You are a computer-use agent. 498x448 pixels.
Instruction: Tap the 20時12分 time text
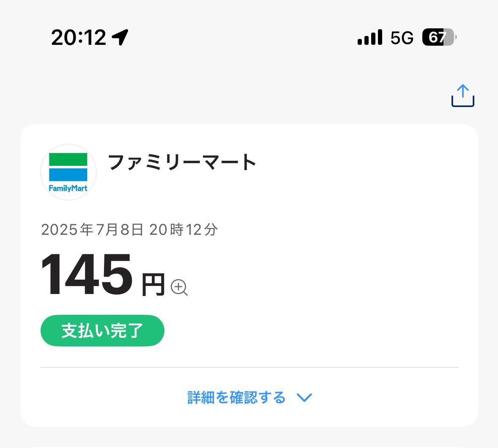[x=183, y=229]
